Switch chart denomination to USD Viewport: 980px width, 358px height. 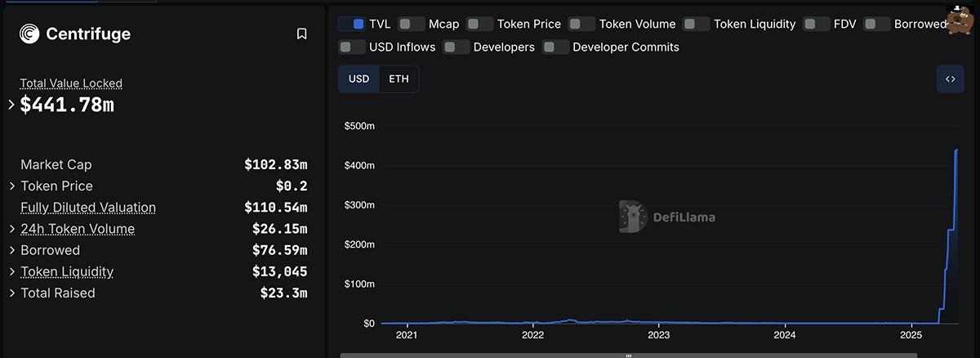[359, 79]
